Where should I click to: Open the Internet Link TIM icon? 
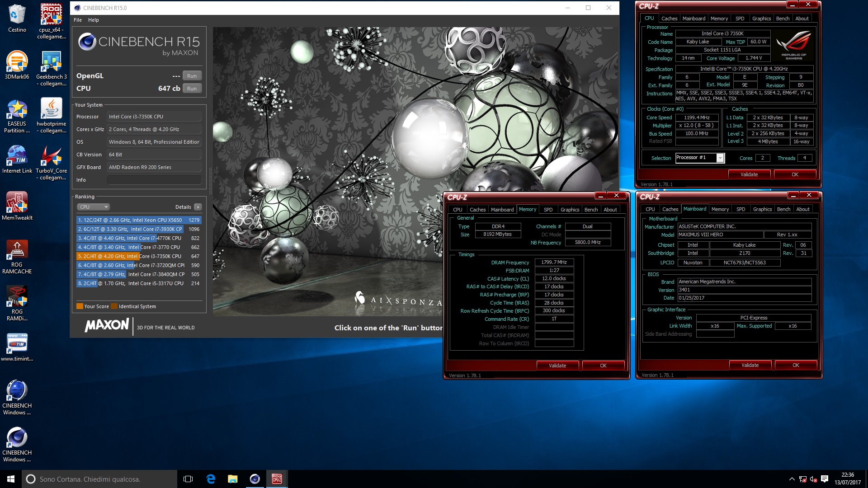pyautogui.click(x=17, y=159)
